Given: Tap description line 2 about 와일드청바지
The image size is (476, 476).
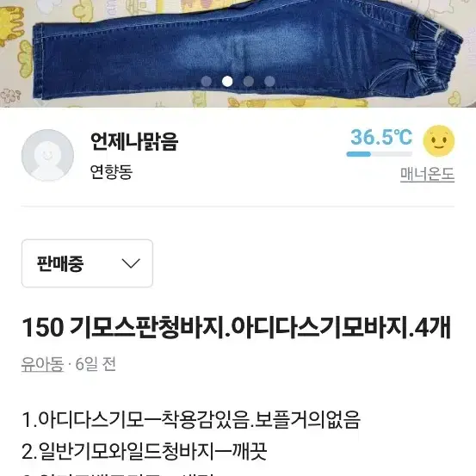Looking at the screenshot, I should 145,451.
